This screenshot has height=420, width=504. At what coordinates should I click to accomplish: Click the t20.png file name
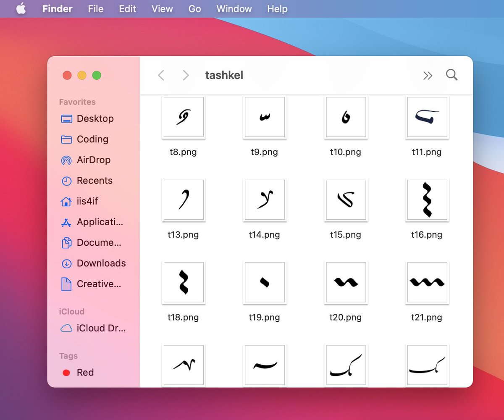[346, 318]
